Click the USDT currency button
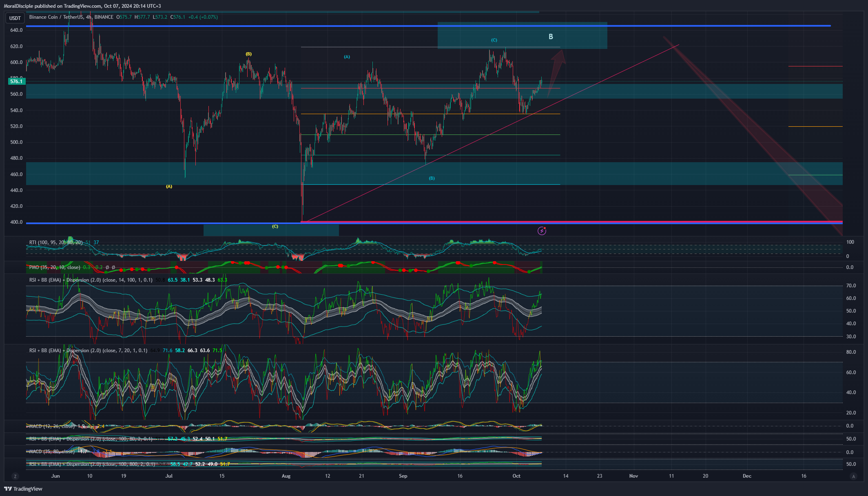The image size is (868, 496). 15,18
